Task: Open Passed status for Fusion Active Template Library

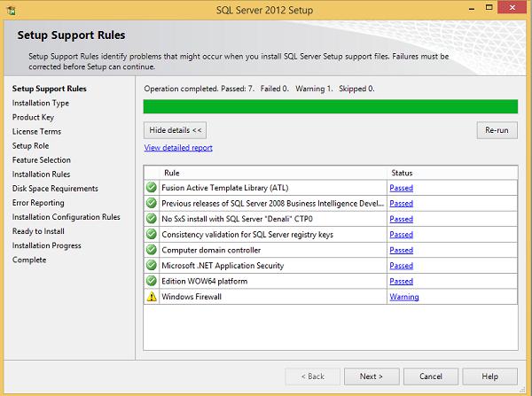Action: pyautogui.click(x=402, y=188)
